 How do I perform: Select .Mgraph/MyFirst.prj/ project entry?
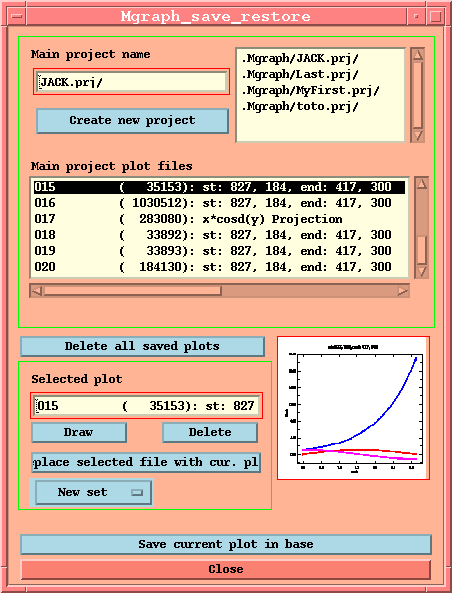310,90
